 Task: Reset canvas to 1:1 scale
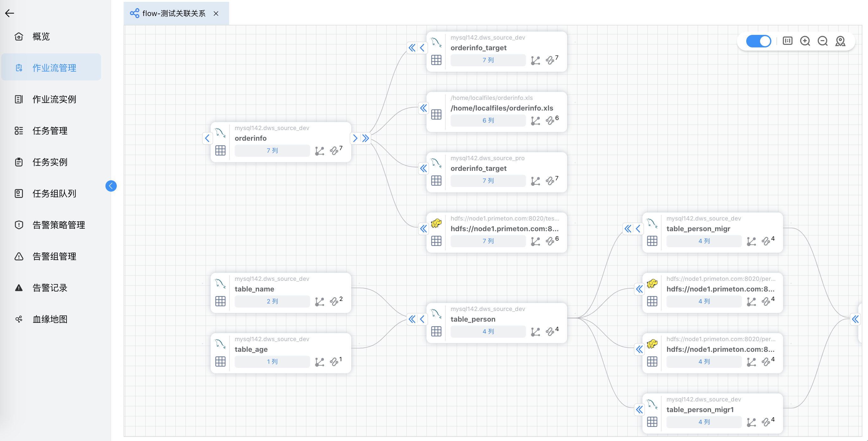(787, 41)
